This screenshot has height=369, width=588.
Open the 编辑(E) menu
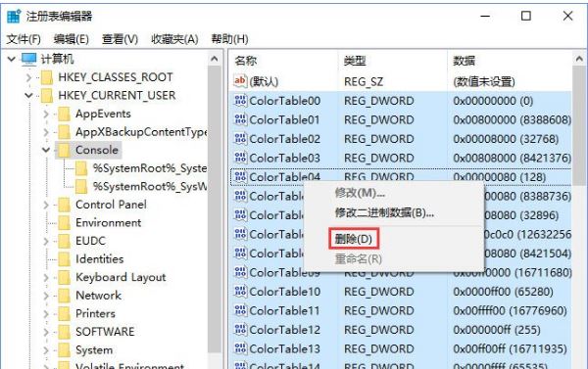(72, 39)
